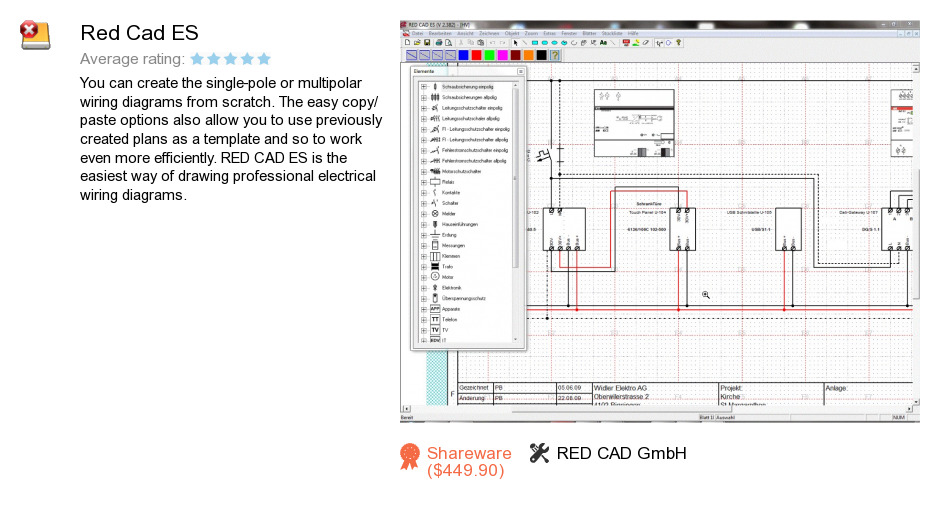Click the Relais symbol icon in Elemente
This screenshot has width=940, height=506.
[x=435, y=182]
